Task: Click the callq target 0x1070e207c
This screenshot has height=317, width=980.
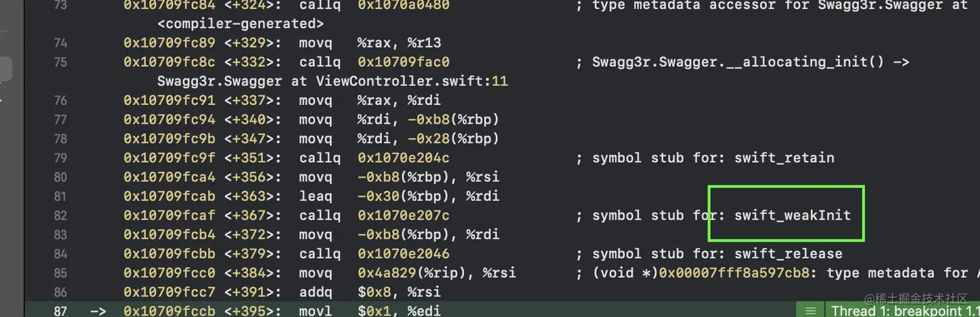Action: (x=403, y=215)
